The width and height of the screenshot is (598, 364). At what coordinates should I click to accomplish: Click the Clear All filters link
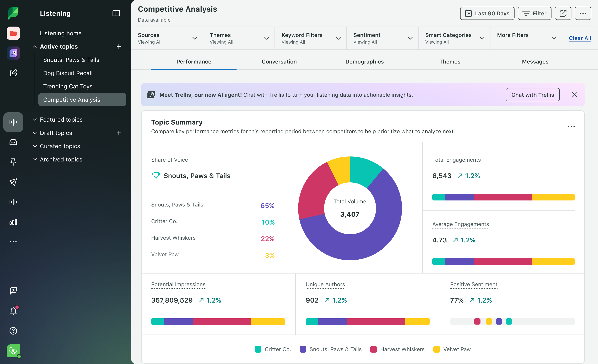tap(580, 38)
